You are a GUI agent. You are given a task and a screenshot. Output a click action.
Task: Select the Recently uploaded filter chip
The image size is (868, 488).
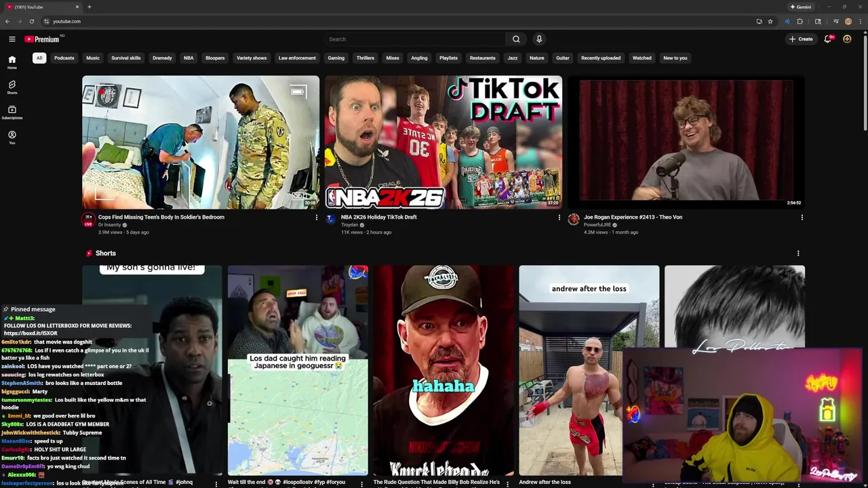pyautogui.click(x=601, y=58)
